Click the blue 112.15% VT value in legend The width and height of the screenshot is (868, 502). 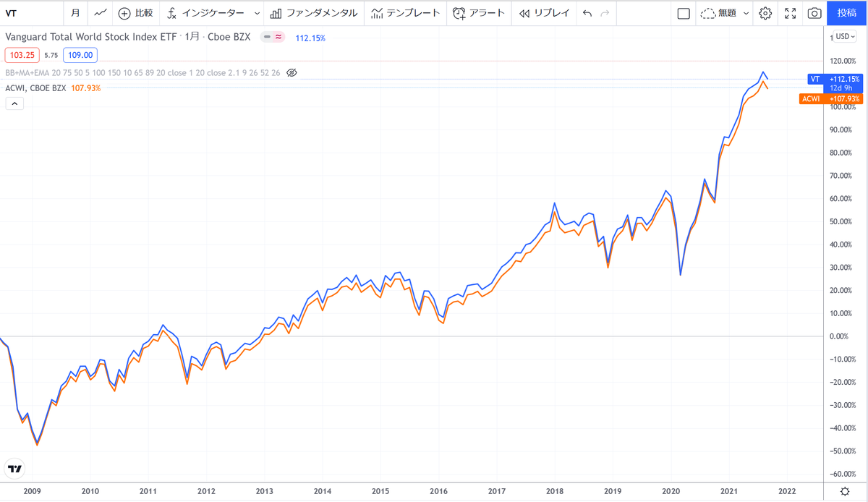click(x=310, y=38)
